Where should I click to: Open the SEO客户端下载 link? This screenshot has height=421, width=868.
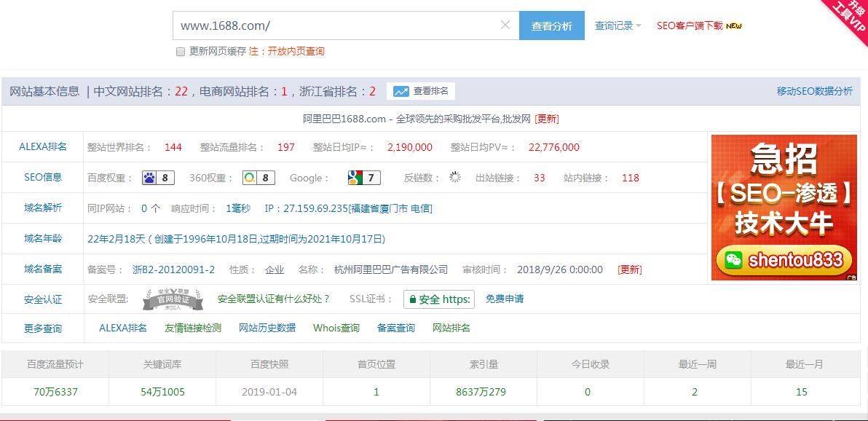point(690,25)
